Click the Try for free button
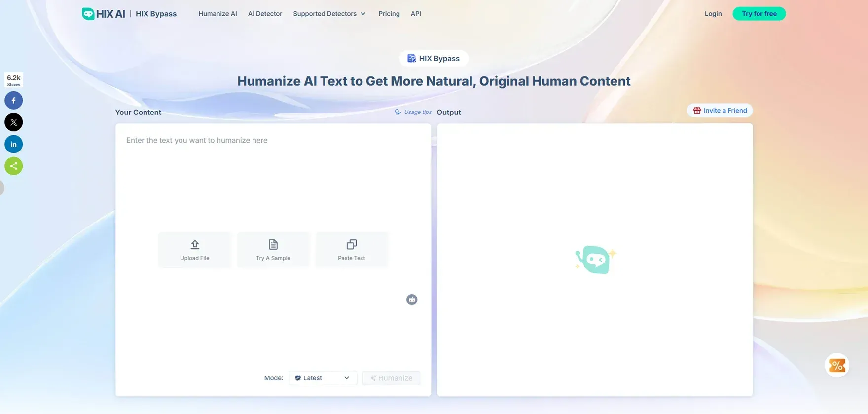This screenshot has height=414, width=868. 759,14
